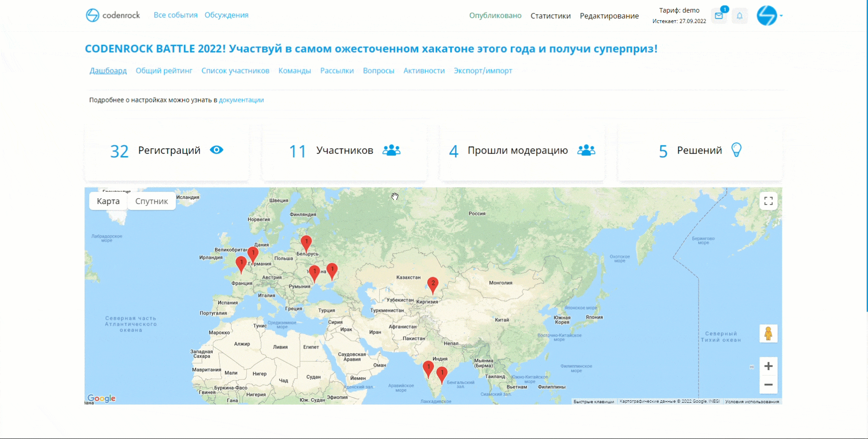Open Все события in header
This screenshot has height=439, width=868.
coord(175,15)
